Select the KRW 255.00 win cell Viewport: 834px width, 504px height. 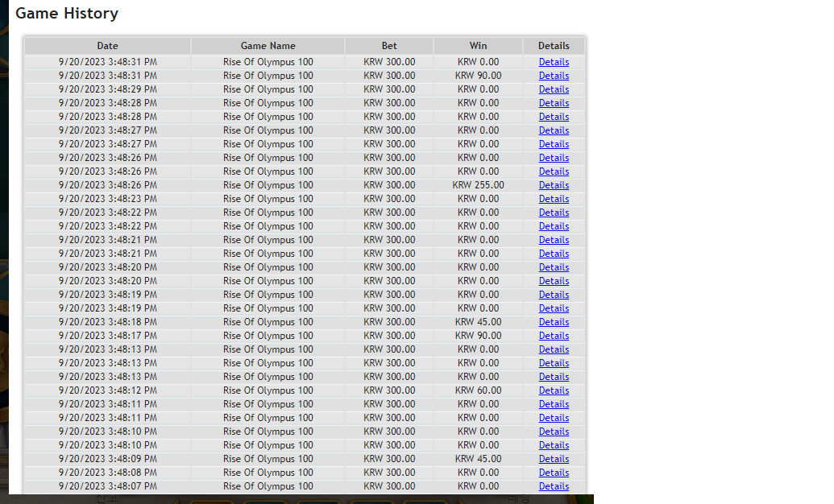[x=478, y=185]
